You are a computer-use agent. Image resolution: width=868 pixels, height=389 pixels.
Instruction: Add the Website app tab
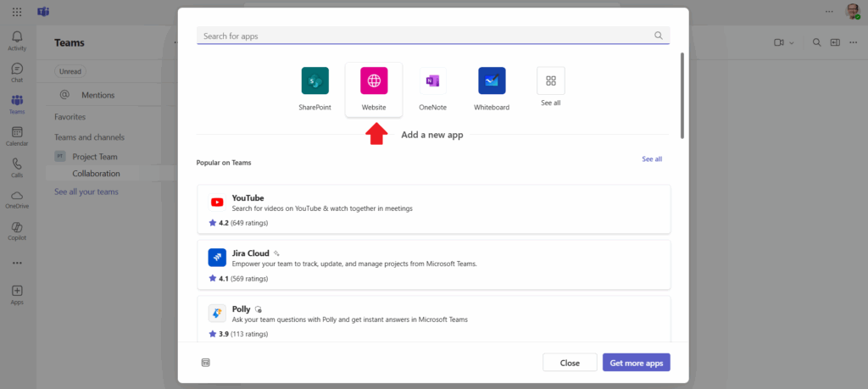click(374, 90)
